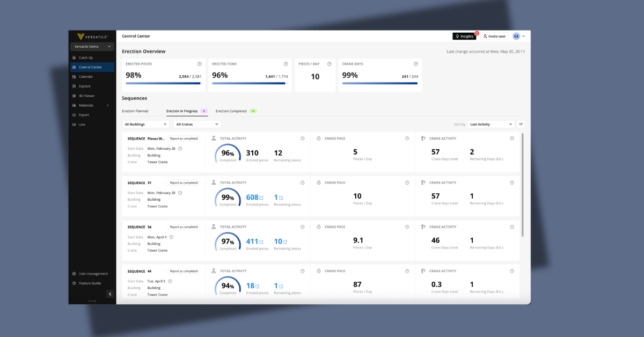Open the Last Activity sort dropdown
This screenshot has height=337, width=644.
(491, 124)
